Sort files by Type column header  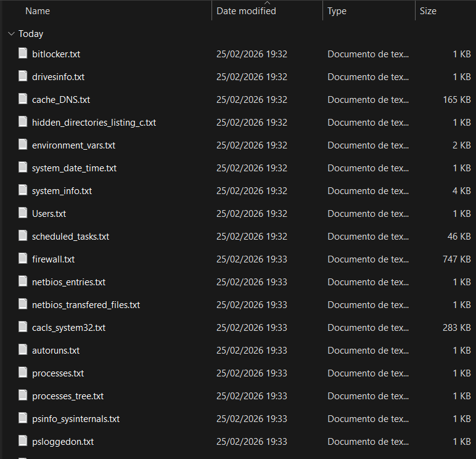coord(337,11)
